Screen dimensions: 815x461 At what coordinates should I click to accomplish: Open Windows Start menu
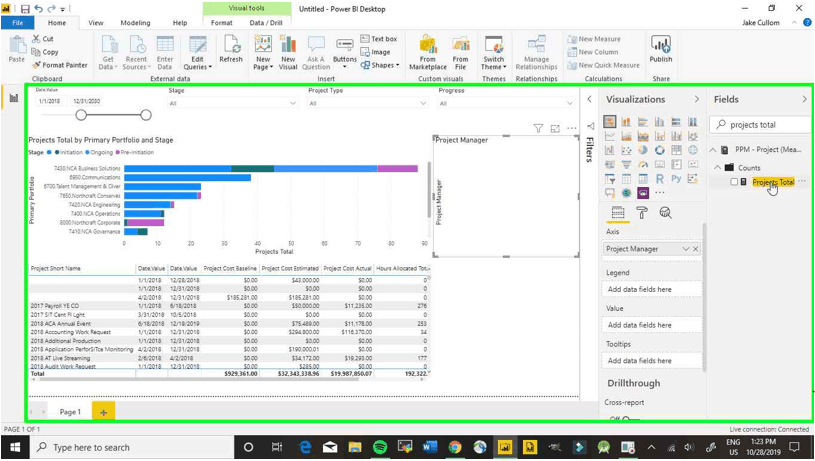pos(15,447)
